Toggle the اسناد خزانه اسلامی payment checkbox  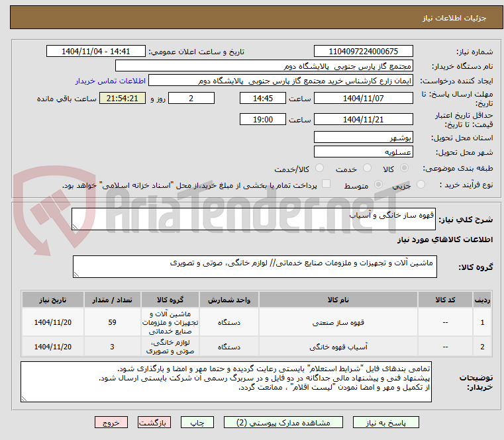[x=326, y=184]
